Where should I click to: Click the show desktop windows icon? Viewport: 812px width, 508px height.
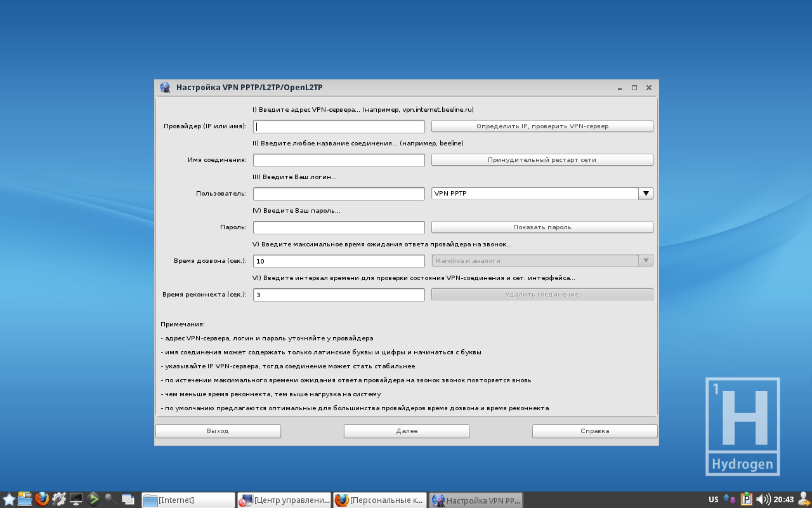128,499
